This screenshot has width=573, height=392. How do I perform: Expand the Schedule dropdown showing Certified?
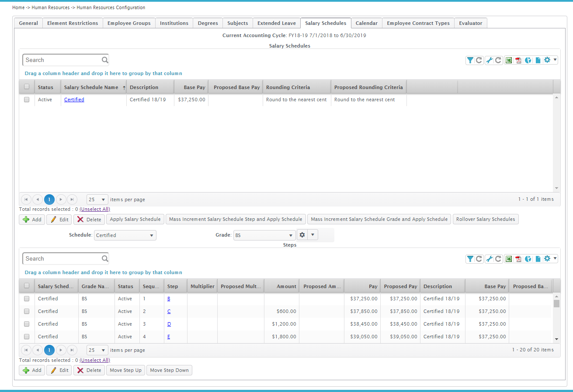(x=125, y=235)
